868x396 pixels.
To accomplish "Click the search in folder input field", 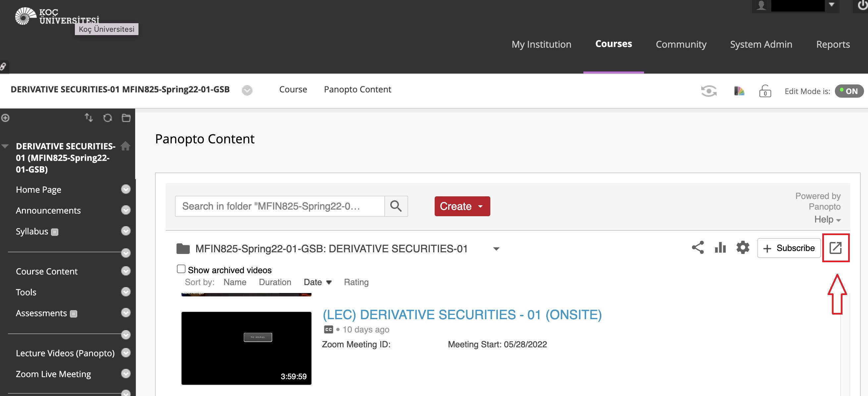I will click(279, 206).
